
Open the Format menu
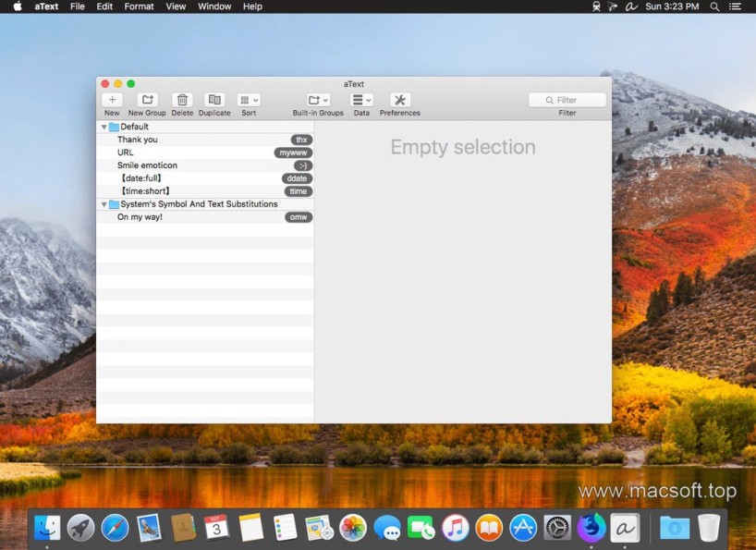[x=139, y=6]
